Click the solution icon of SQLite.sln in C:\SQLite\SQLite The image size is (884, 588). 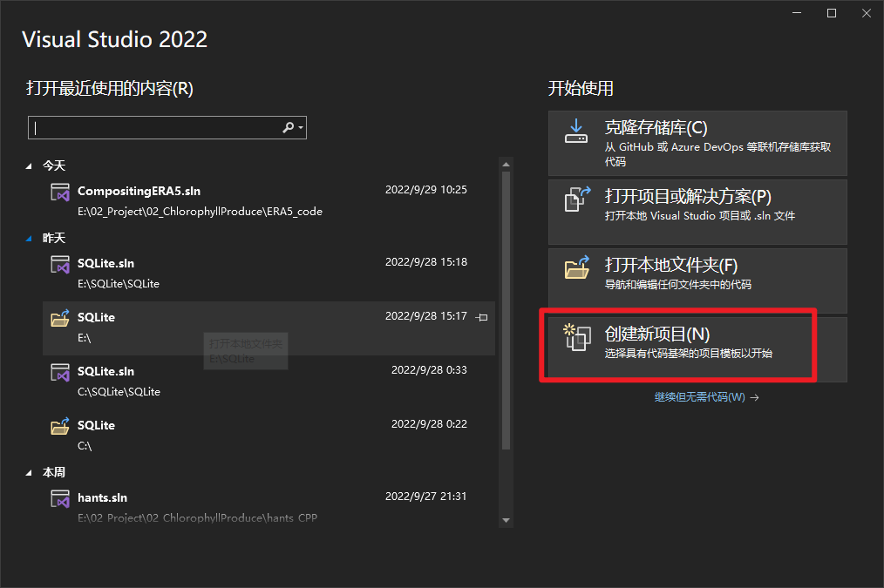(x=60, y=372)
